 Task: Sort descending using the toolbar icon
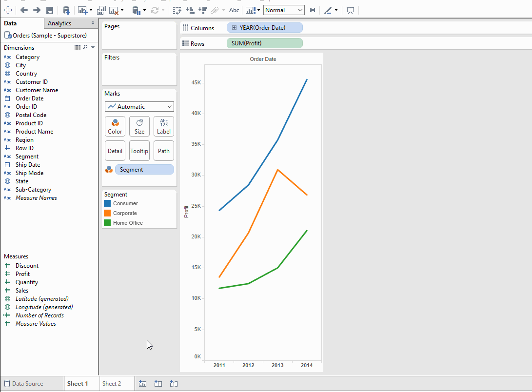coord(203,10)
